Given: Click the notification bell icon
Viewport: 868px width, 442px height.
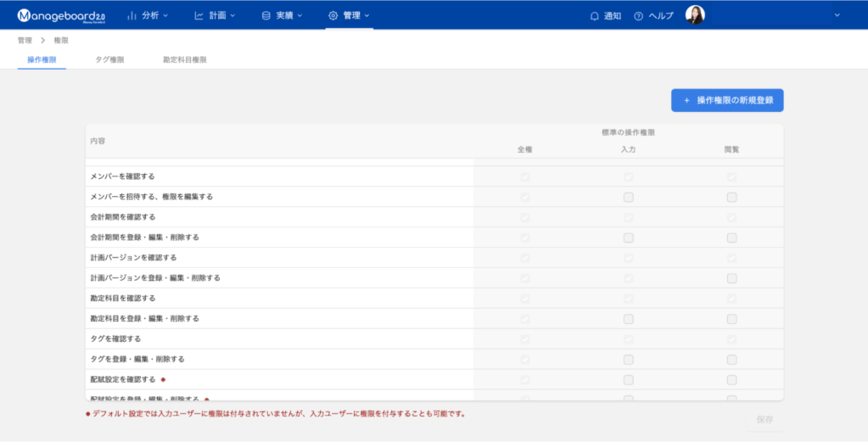Looking at the screenshot, I should tap(595, 15).
